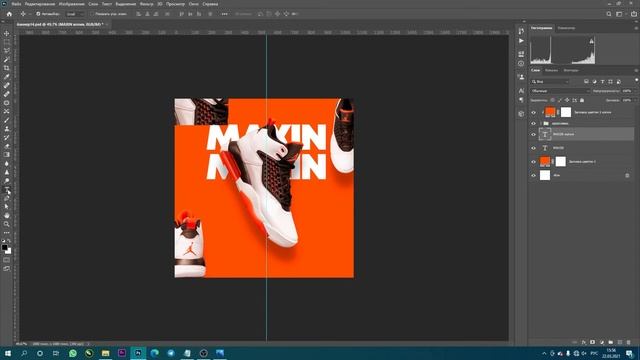Toggle the Auto-Select checkbox

click(x=38, y=14)
